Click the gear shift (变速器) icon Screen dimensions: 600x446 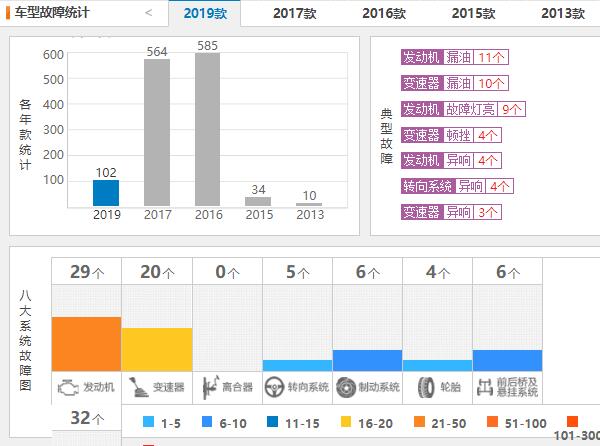(139, 387)
